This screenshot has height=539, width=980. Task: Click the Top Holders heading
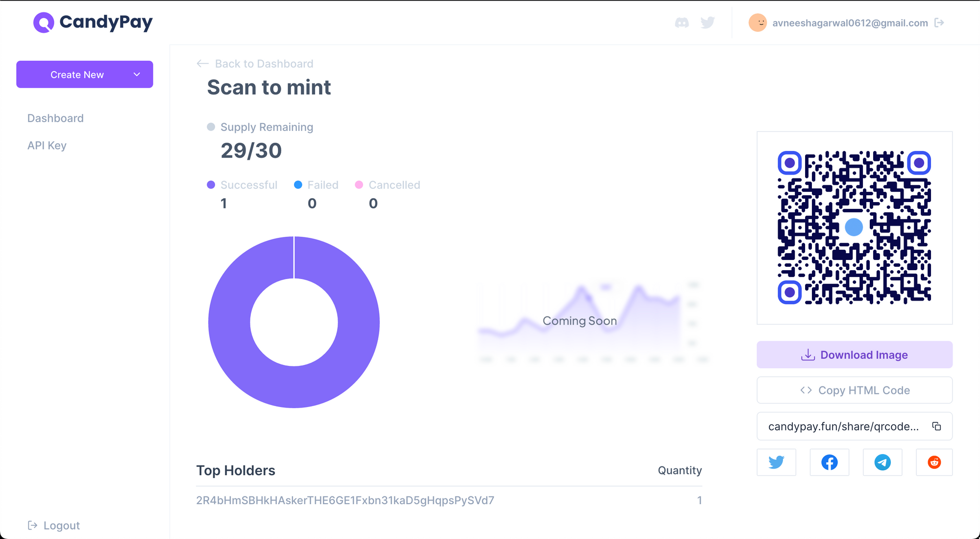(236, 470)
